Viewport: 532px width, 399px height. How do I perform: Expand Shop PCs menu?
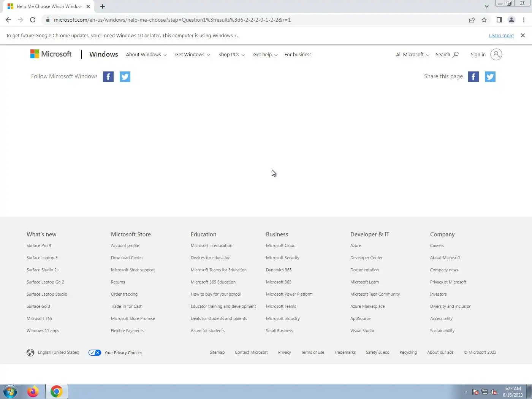click(232, 54)
